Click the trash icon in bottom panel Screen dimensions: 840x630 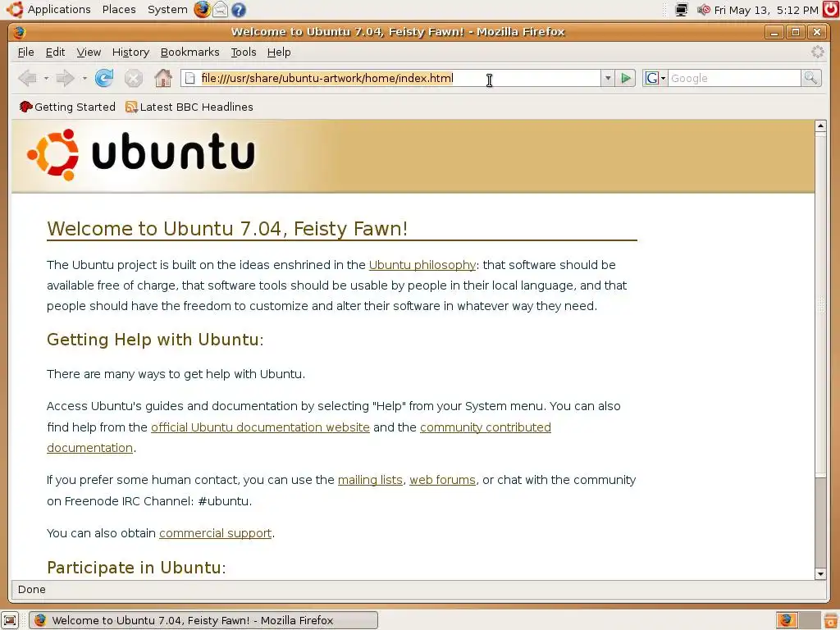[x=832, y=620]
